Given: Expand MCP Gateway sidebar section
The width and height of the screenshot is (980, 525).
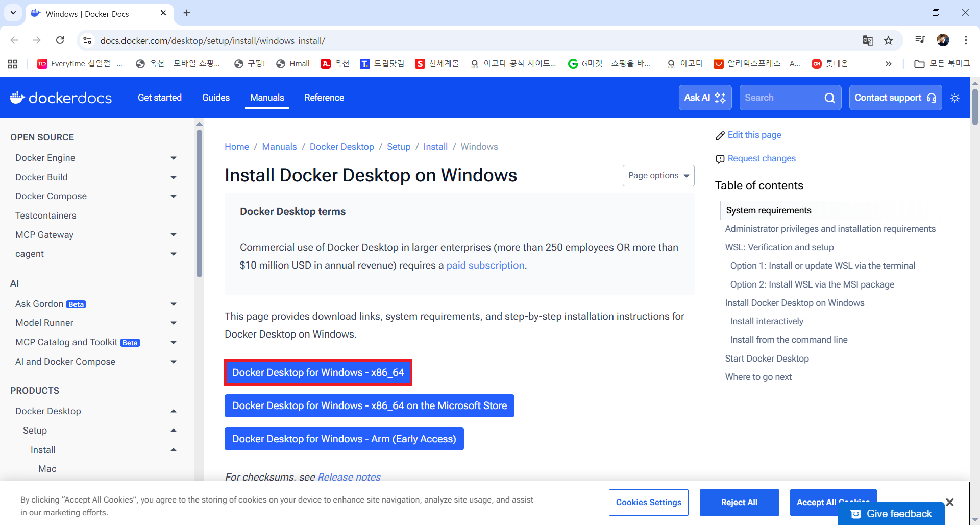Looking at the screenshot, I should (x=174, y=235).
